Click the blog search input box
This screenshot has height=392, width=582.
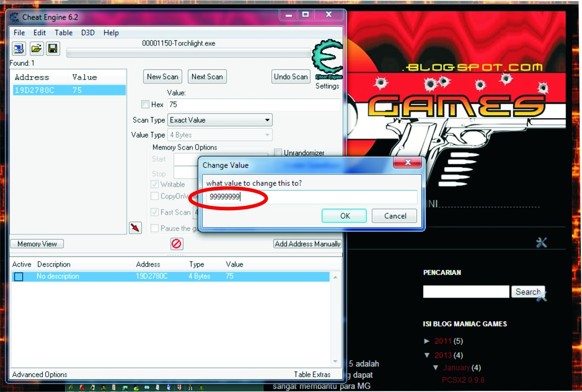[466, 292]
